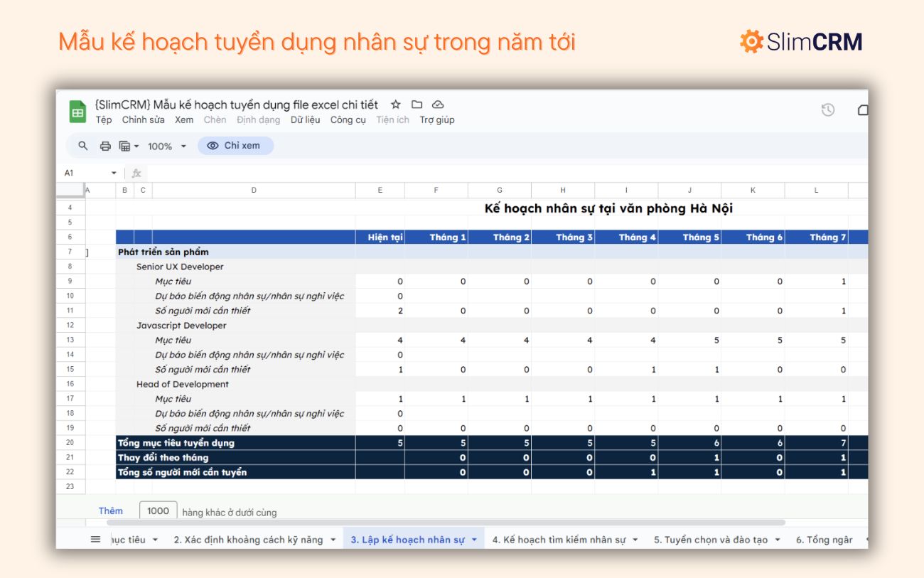Click the Print icon
The width and height of the screenshot is (924, 578).
coord(104,146)
